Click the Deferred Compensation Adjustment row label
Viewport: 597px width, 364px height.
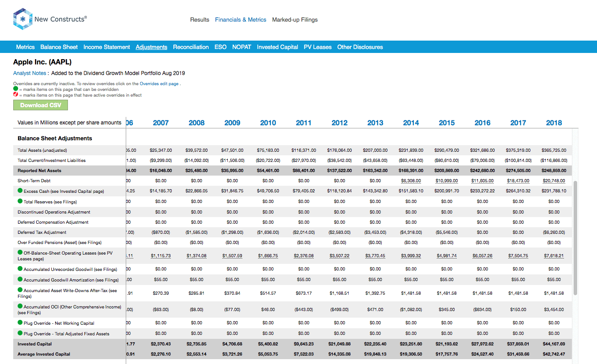tap(53, 222)
